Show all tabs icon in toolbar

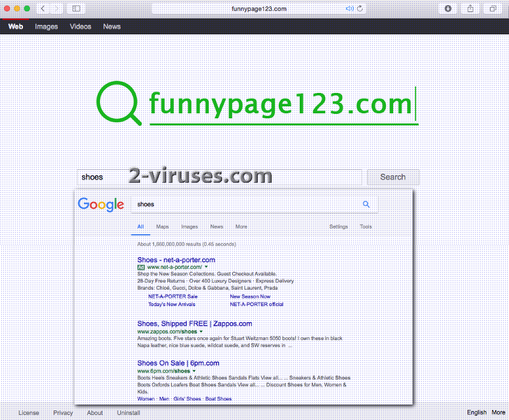(x=492, y=9)
